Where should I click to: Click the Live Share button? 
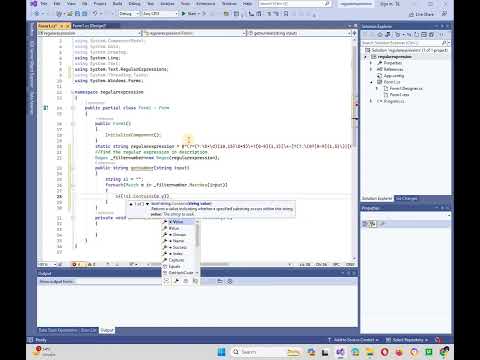[421, 14]
